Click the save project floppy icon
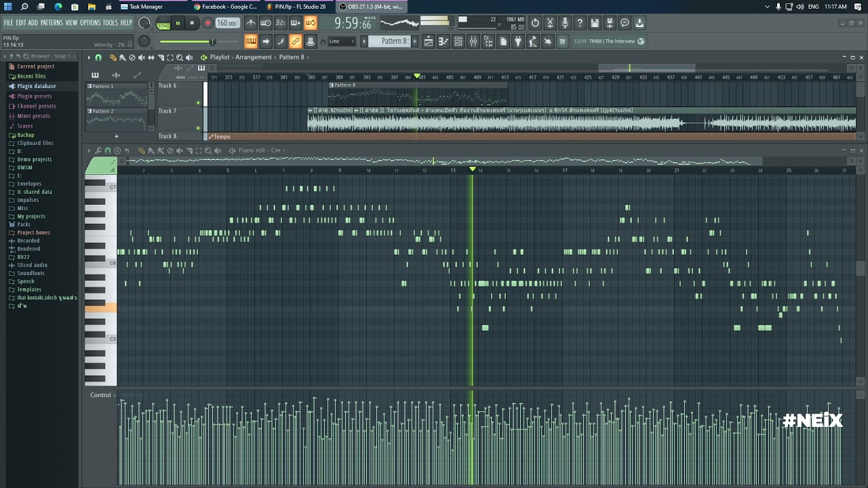Viewport: 868px width, 488px height. coord(595,23)
